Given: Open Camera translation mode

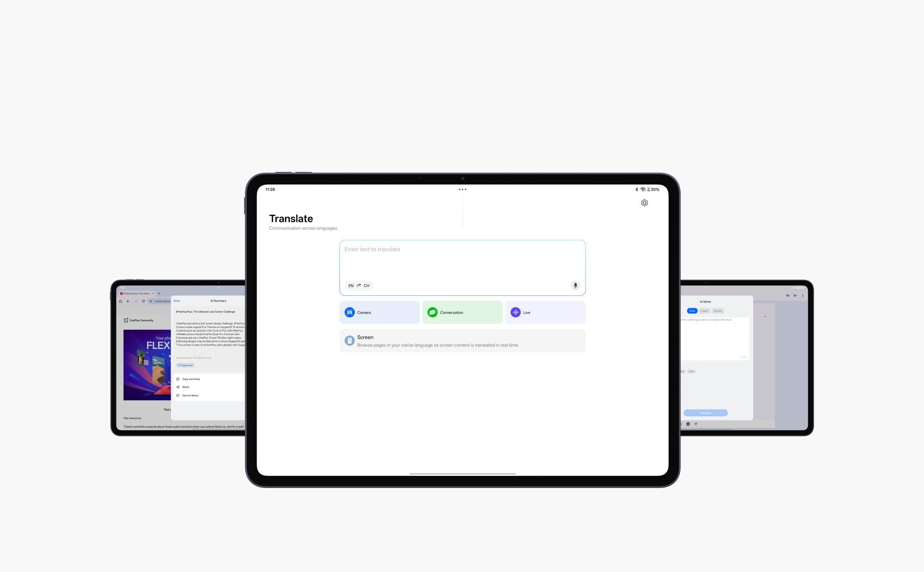Looking at the screenshot, I should click(x=379, y=312).
